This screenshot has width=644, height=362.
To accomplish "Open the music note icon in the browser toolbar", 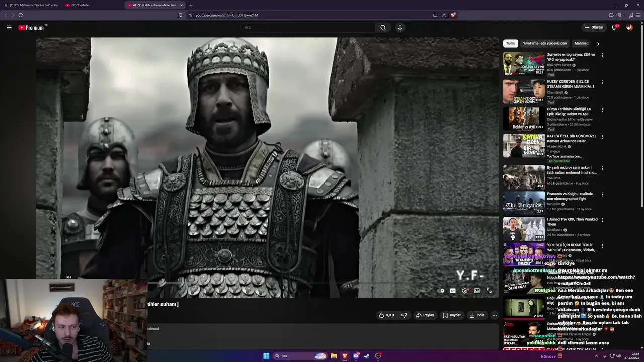I will click(x=631, y=15).
